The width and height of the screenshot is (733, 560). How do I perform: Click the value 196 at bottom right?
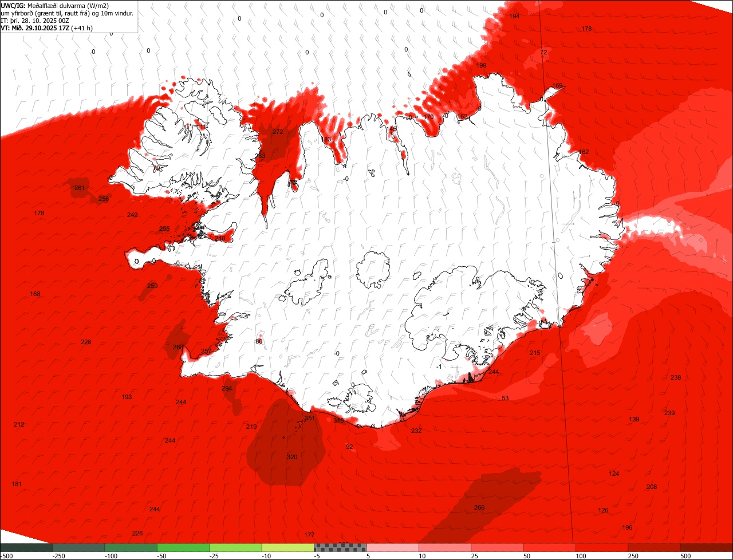627,527
